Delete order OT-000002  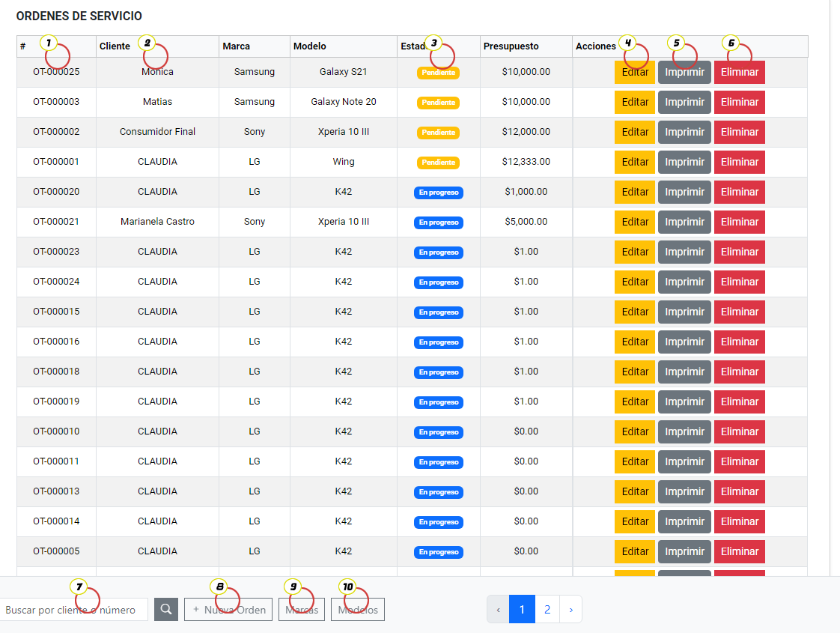(x=739, y=133)
